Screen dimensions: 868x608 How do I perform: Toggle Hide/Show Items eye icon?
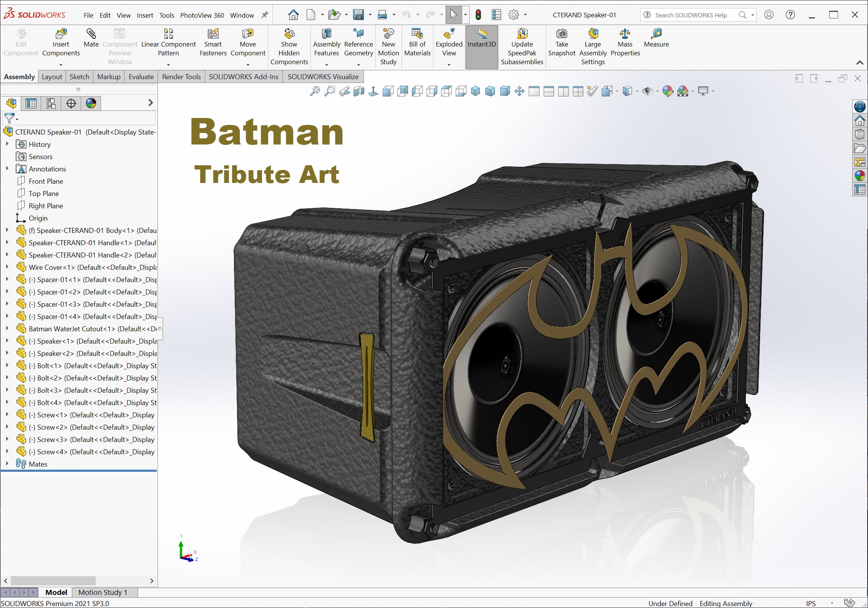point(647,91)
